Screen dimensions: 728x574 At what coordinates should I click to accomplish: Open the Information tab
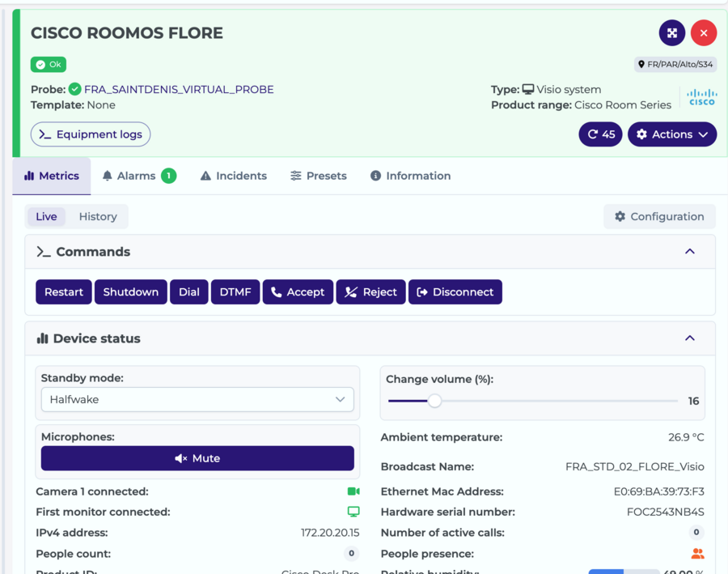click(410, 176)
